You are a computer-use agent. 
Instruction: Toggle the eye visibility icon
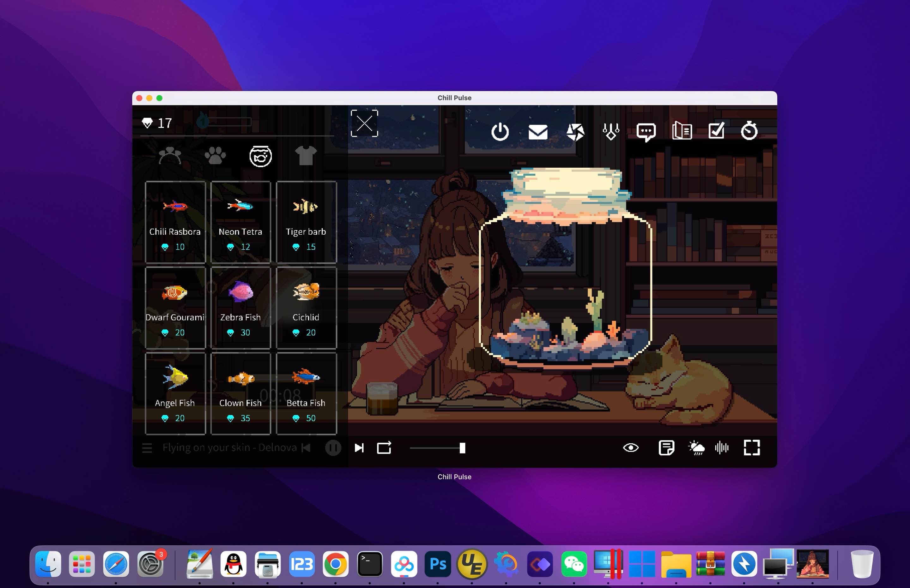tap(630, 448)
